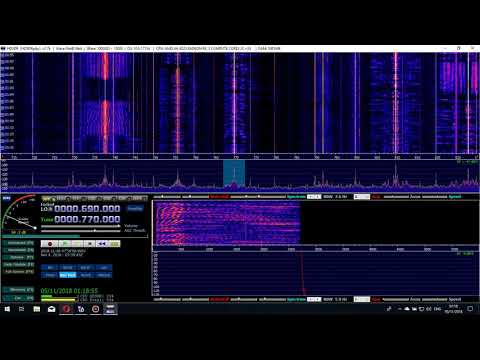Open the upper averaging dropdown before Avg
The image size is (480, 360).
[x=362, y=197]
